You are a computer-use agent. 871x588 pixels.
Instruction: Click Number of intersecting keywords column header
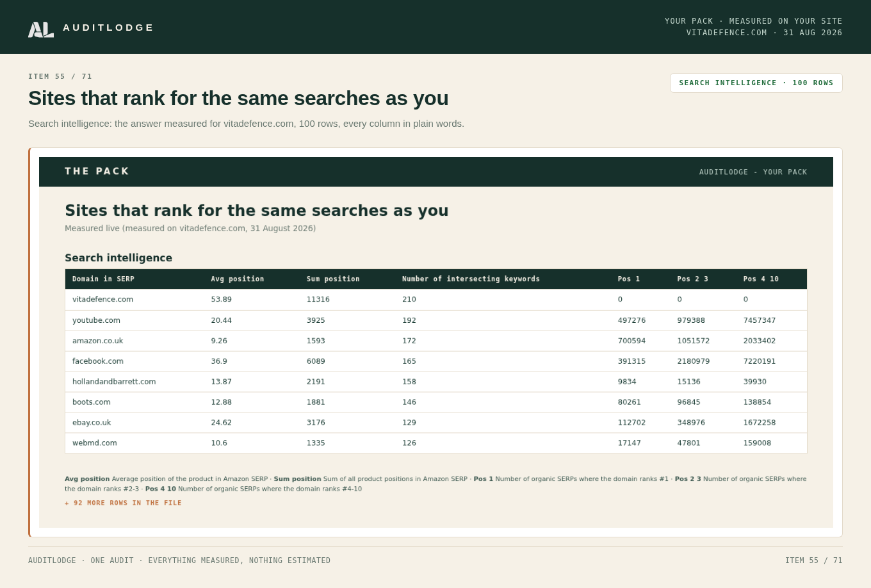click(x=471, y=279)
